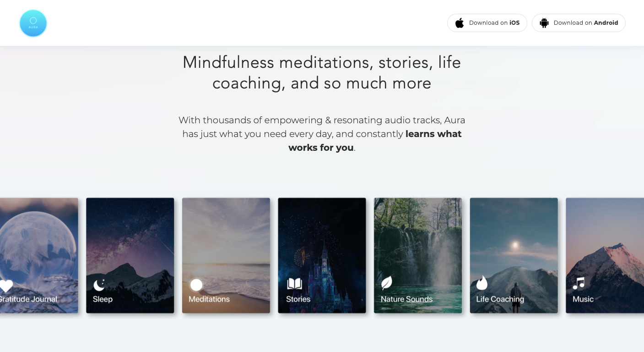The height and width of the screenshot is (352, 644).
Task: Select the Stories castle card
Action: 322,255
